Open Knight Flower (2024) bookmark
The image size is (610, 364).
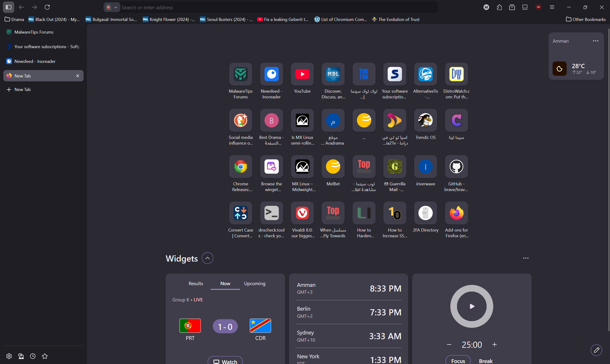tap(169, 19)
